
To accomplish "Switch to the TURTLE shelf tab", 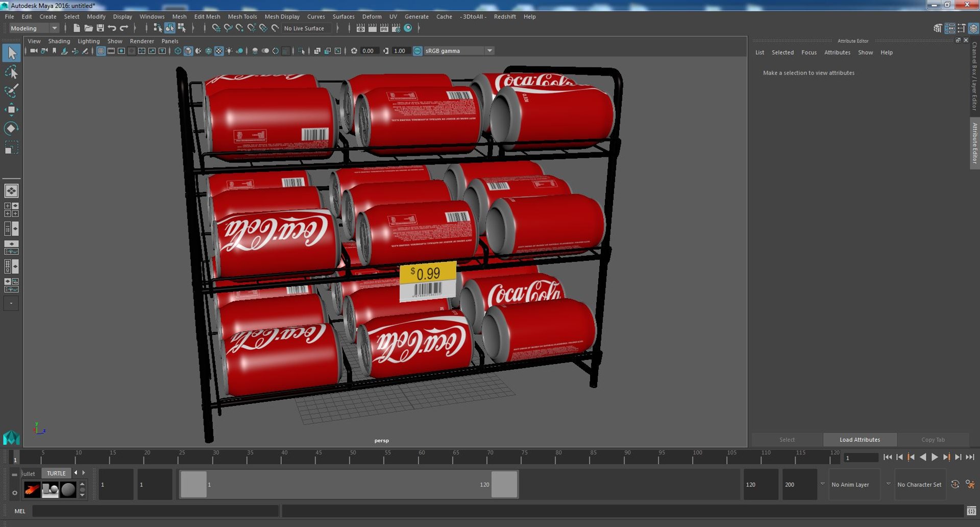I will coord(56,473).
